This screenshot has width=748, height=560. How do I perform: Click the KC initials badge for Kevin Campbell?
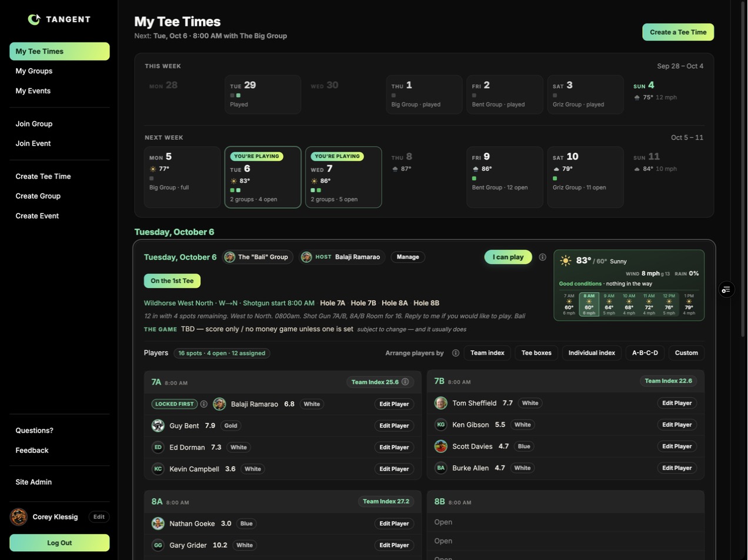[x=158, y=469]
